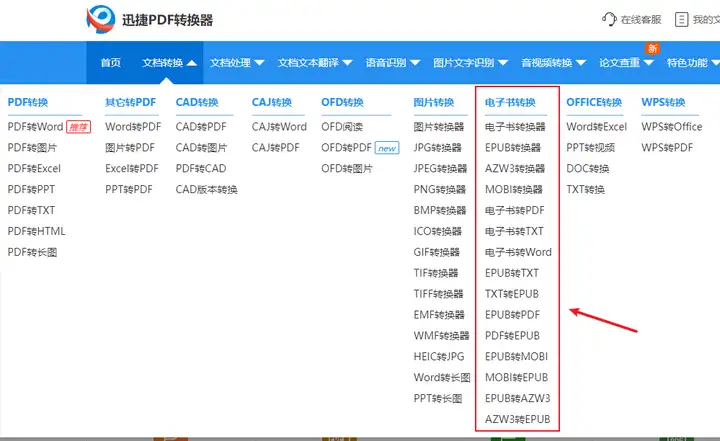Open PPT转视频
This screenshot has height=441, width=720.
(591, 148)
